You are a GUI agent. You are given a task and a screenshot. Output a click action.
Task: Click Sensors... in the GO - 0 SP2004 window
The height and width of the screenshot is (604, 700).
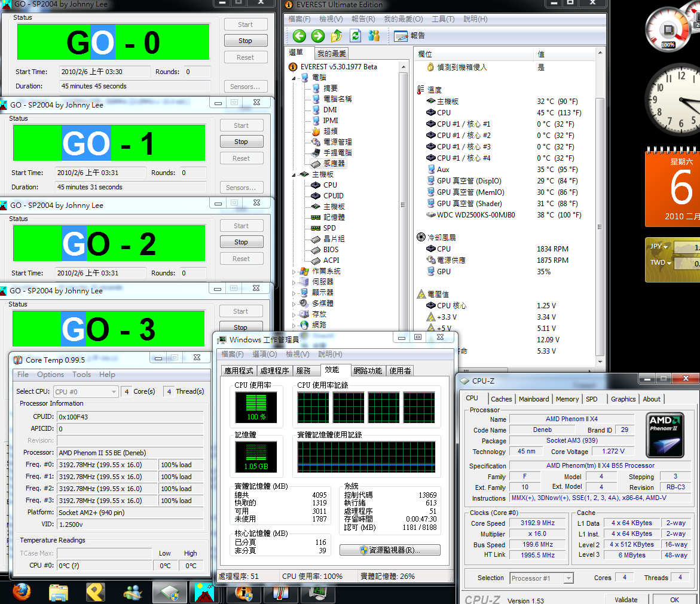pyautogui.click(x=246, y=87)
